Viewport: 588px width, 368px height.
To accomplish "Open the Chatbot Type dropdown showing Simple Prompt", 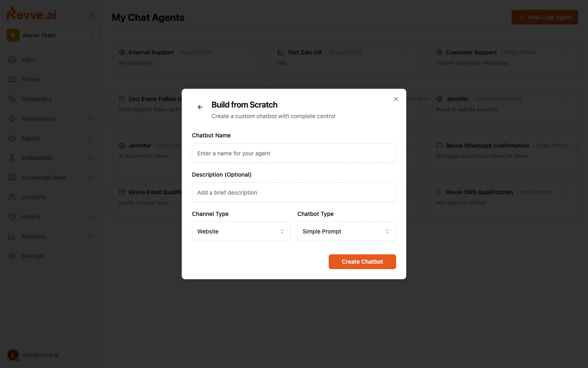I will tap(346, 231).
